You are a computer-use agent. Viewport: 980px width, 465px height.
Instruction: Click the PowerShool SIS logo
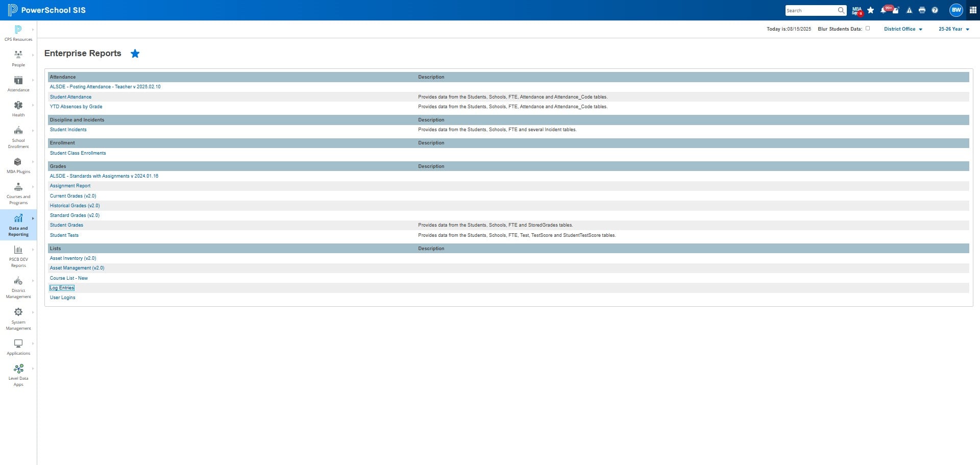[46, 10]
